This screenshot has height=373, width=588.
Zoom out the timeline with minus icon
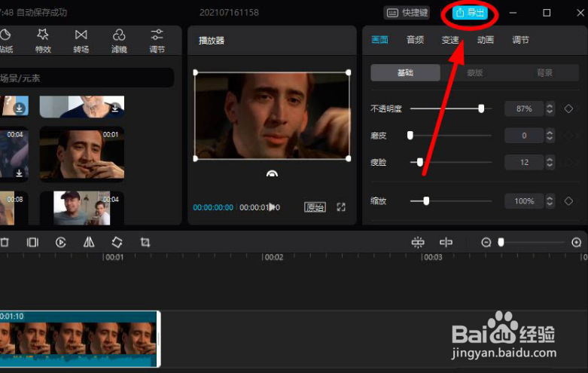[486, 243]
